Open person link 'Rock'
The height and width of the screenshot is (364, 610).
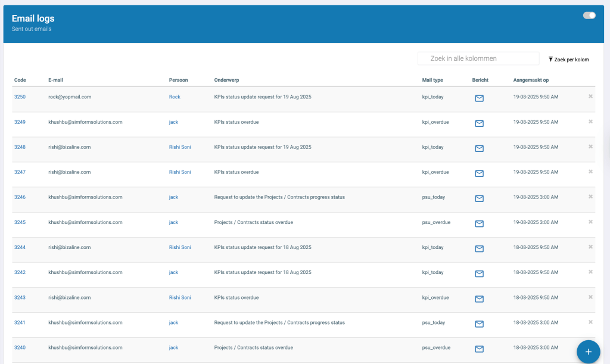(175, 97)
